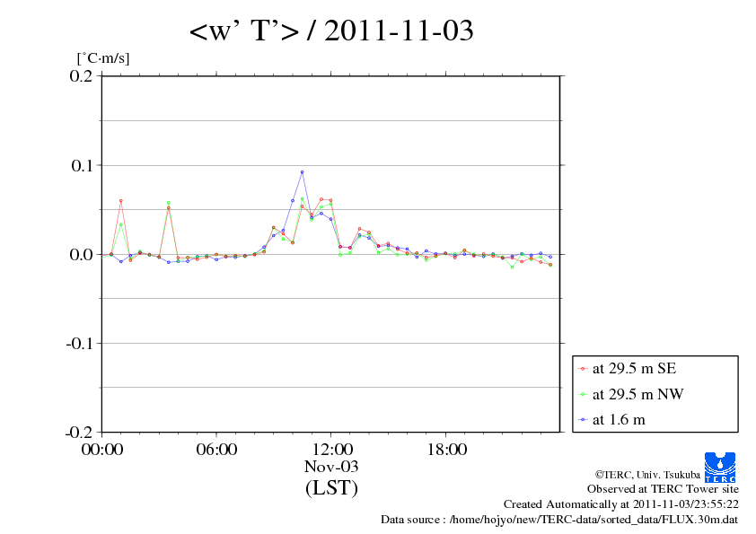Click the 18:00 x-axis label
The image size is (756, 534).
[x=447, y=450]
